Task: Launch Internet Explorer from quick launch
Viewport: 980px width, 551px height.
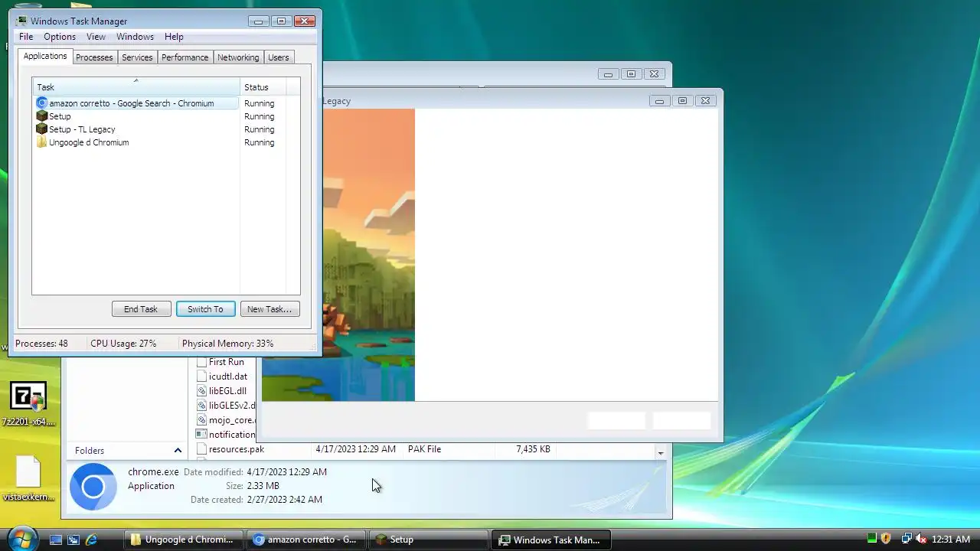Action: pyautogui.click(x=91, y=540)
